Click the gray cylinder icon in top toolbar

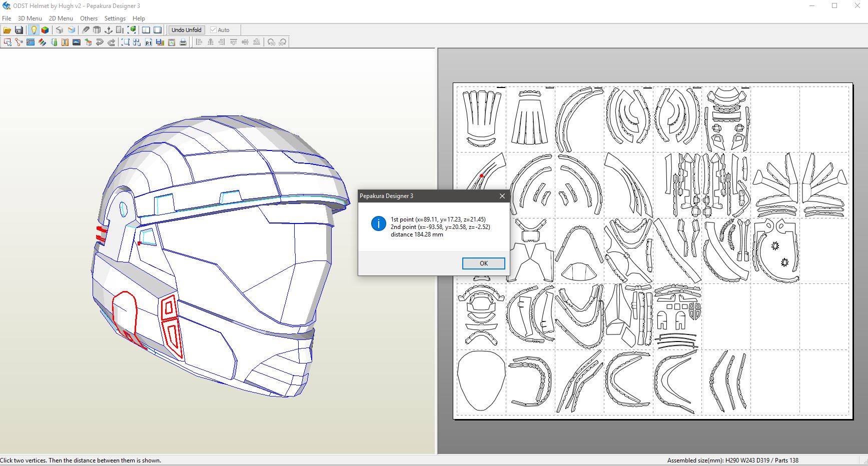97,30
